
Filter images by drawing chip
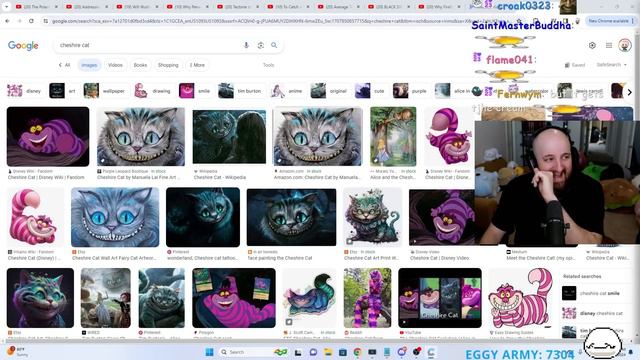pos(153,91)
